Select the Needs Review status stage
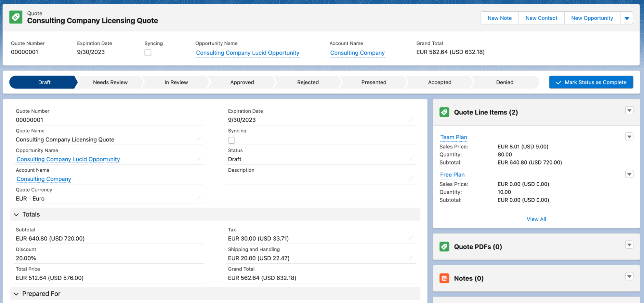The image size is (644, 303). coord(110,82)
